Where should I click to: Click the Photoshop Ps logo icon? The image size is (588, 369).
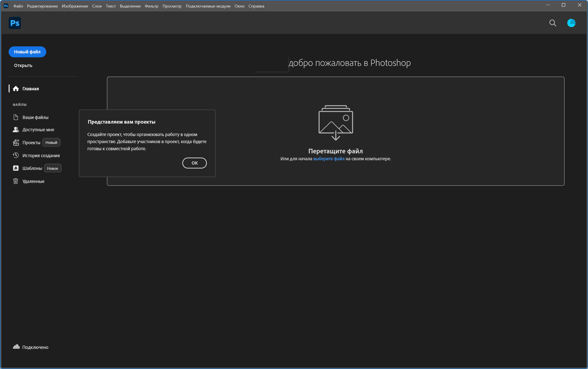[15, 23]
